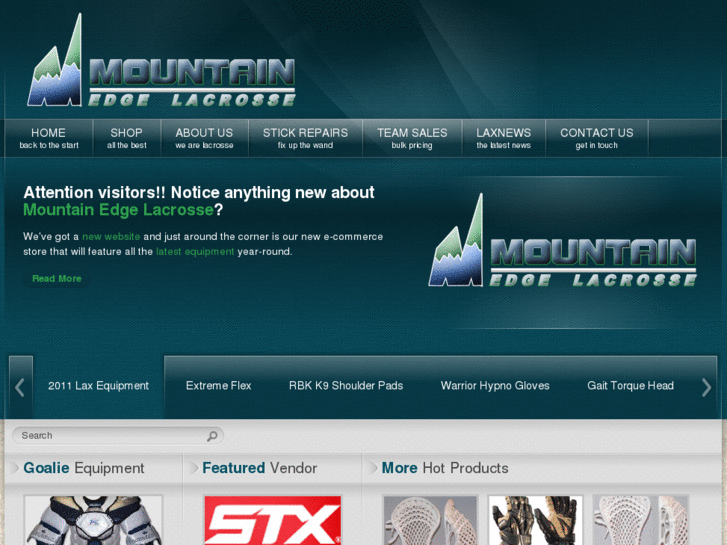The height and width of the screenshot is (545, 727).
Task: Click the search magnifier icon
Action: 212,436
